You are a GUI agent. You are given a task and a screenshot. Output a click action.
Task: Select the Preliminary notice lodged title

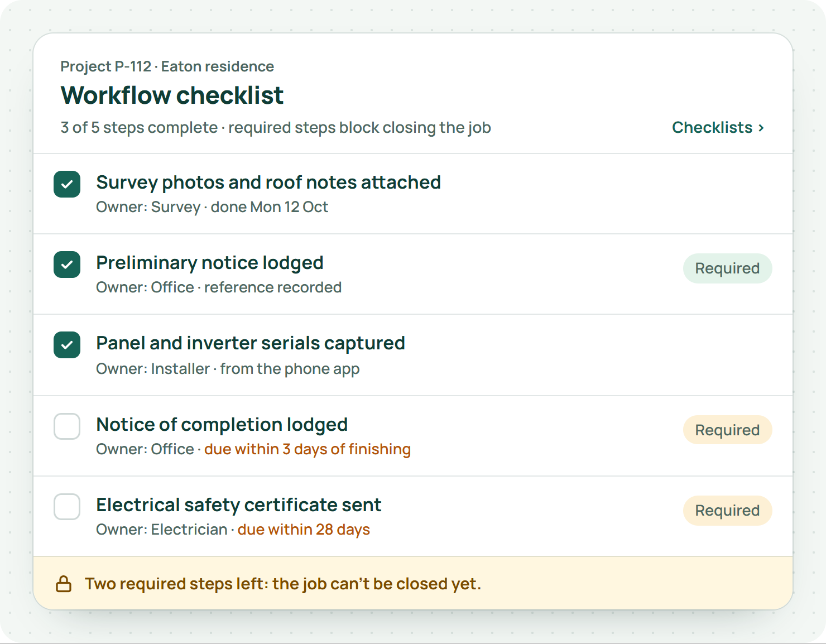[210, 263]
